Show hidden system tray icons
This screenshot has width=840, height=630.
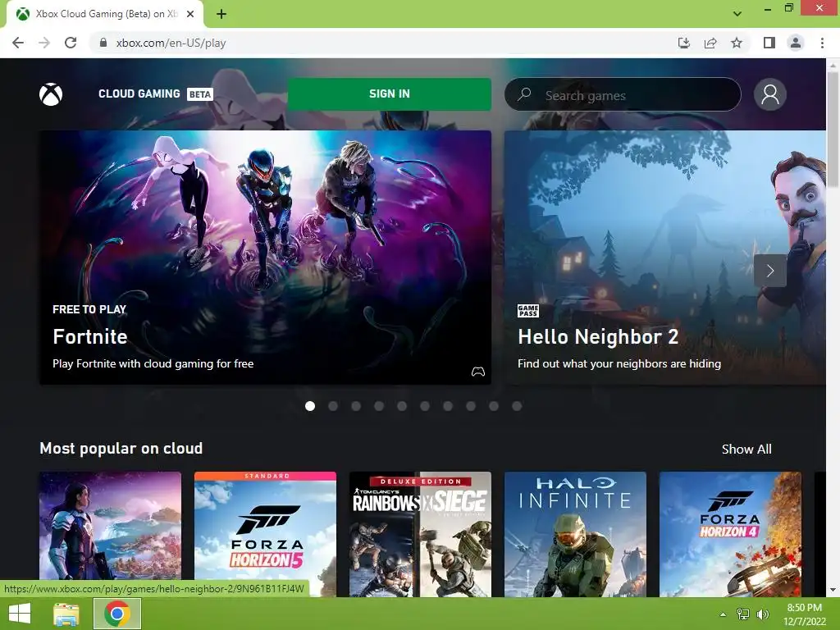(723, 614)
